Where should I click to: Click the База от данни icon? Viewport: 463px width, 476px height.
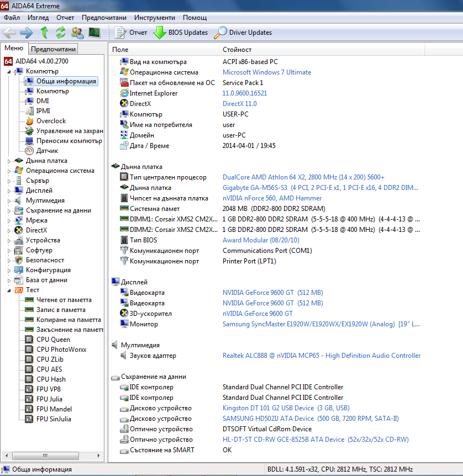[19, 280]
